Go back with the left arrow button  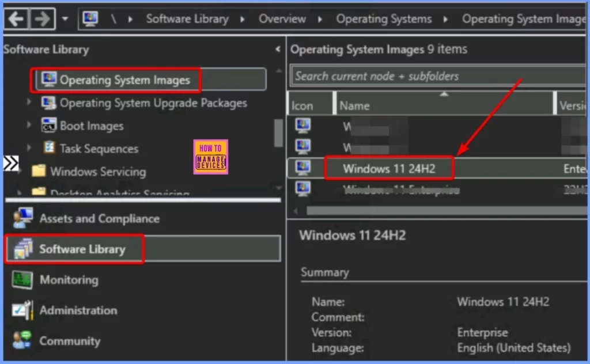(x=16, y=18)
